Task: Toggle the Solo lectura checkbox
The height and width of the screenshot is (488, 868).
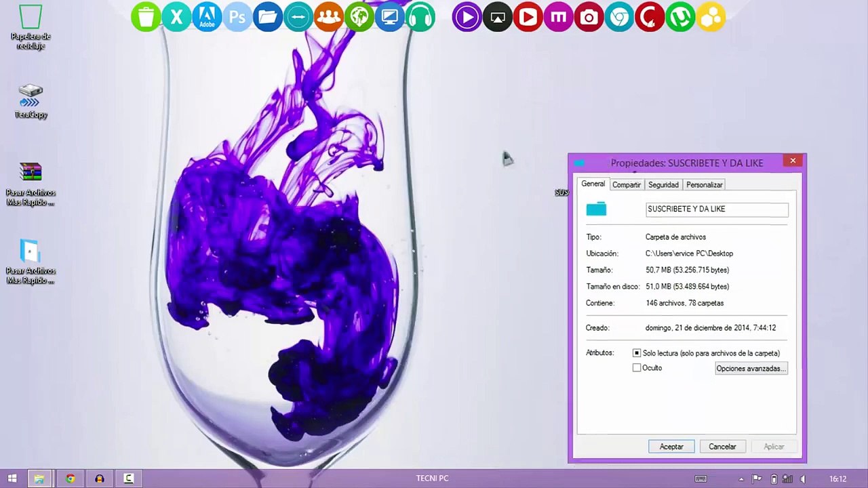Action: click(637, 353)
